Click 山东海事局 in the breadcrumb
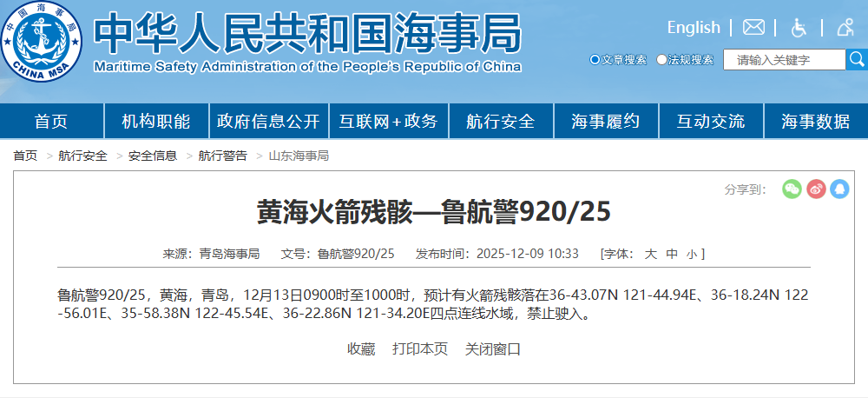 point(299,156)
